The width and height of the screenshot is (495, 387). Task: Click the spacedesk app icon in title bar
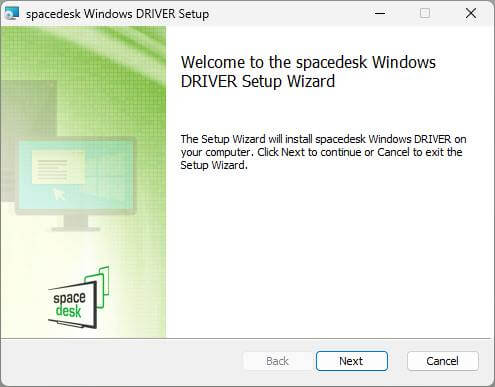point(12,14)
